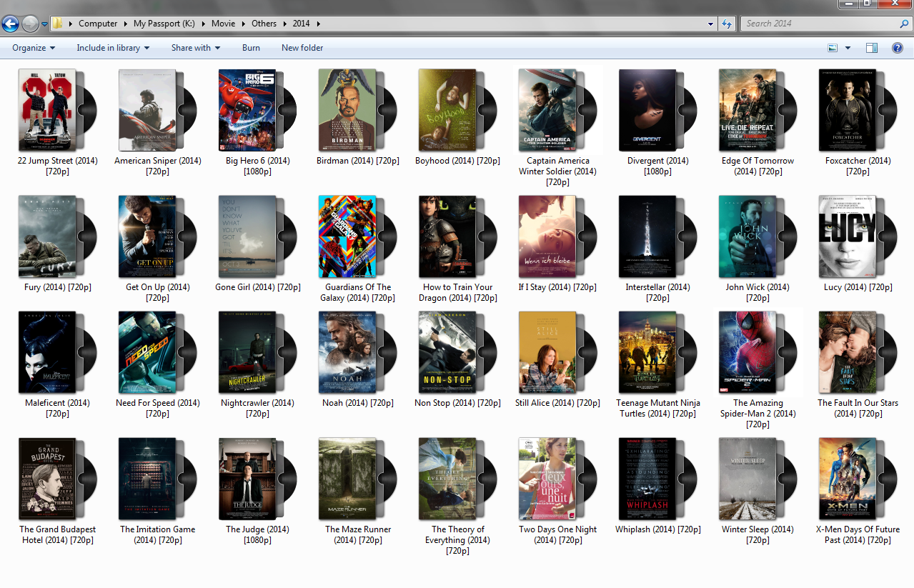914x588 pixels.
Task: Click the New folder button
Action: point(302,48)
